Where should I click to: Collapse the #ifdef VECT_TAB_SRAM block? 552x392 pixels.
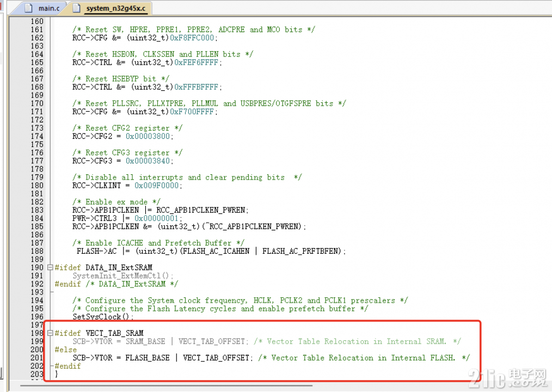pyautogui.click(x=50, y=333)
